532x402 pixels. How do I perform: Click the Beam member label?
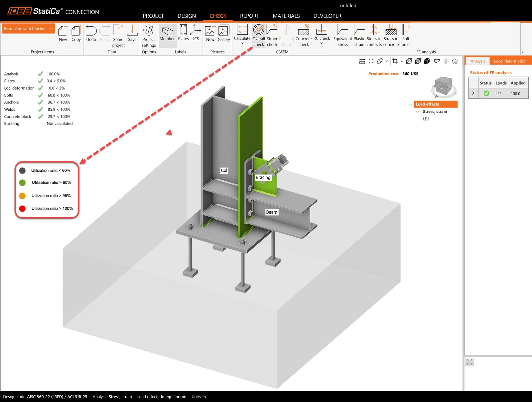click(x=272, y=212)
